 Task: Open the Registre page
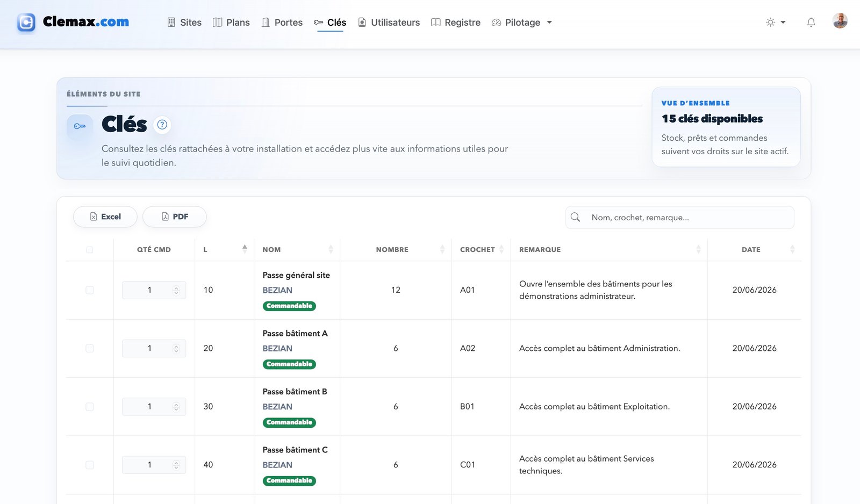[x=456, y=23]
